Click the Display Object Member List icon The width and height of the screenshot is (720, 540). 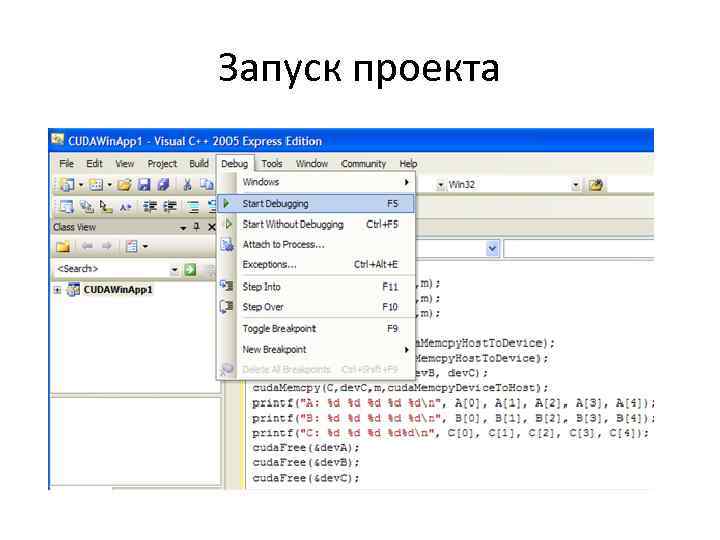click(66, 207)
